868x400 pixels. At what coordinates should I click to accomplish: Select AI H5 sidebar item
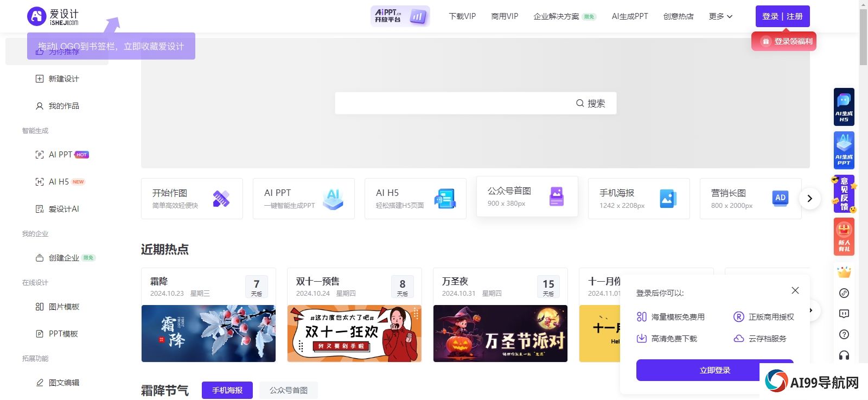60,182
